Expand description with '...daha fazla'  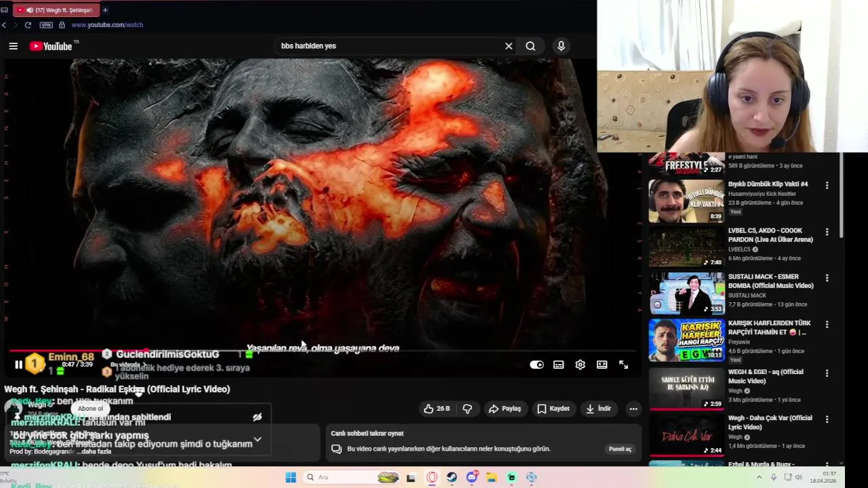click(94, 451)
